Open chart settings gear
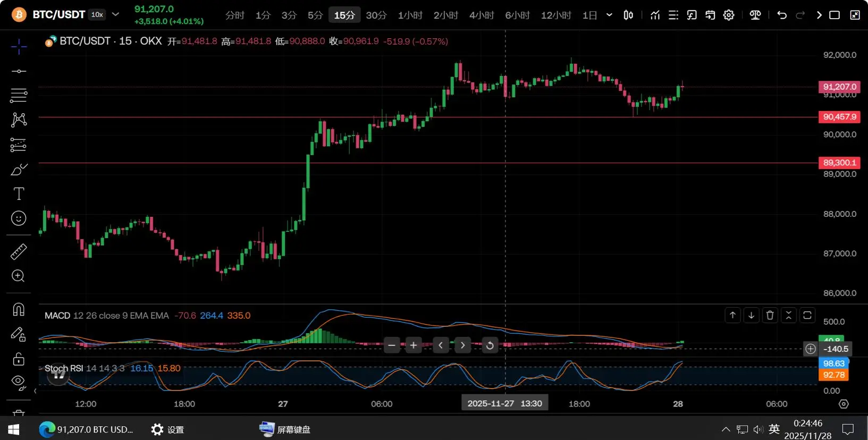Image resolution: width=868 pixels, height=440 pixels. [x=729, y=15]
